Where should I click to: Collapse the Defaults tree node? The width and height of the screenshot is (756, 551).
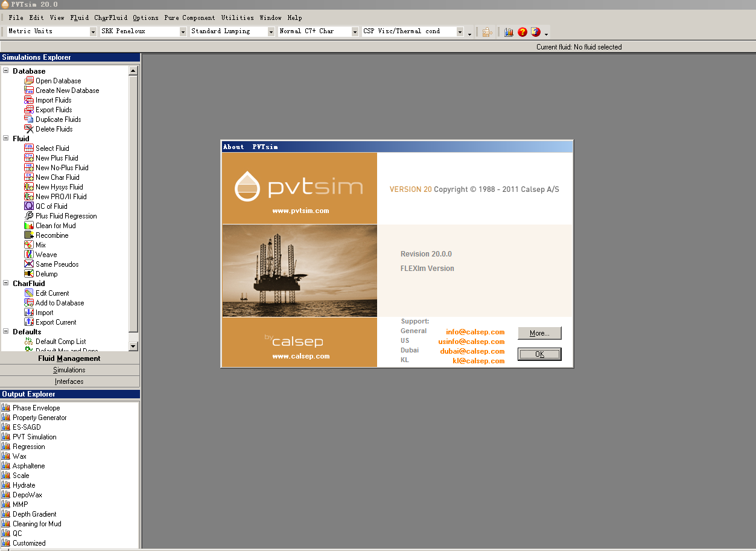click(x=6, y=331)
